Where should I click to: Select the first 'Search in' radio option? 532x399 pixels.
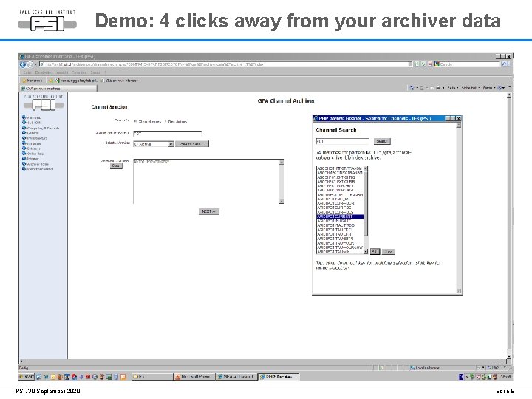[136, 121]
